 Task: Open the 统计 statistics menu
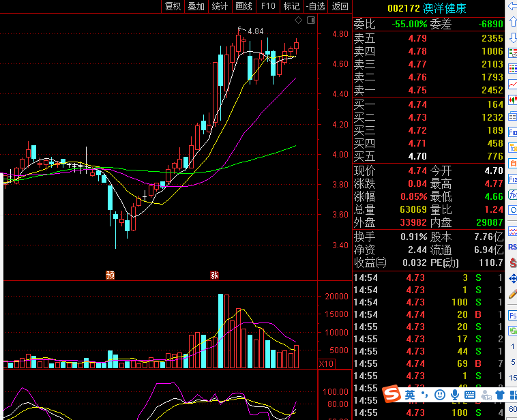click(220, 6)
